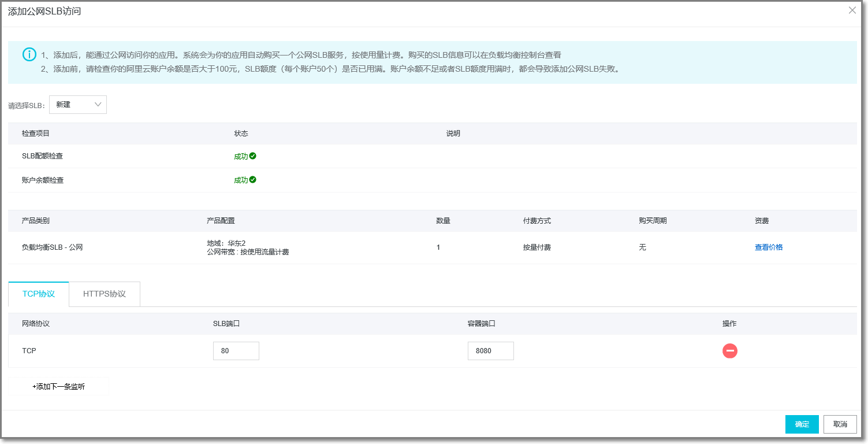Switch to the TCP协议 tab
The width and height of the screenshot is (868, 444).
pos(39,294)
